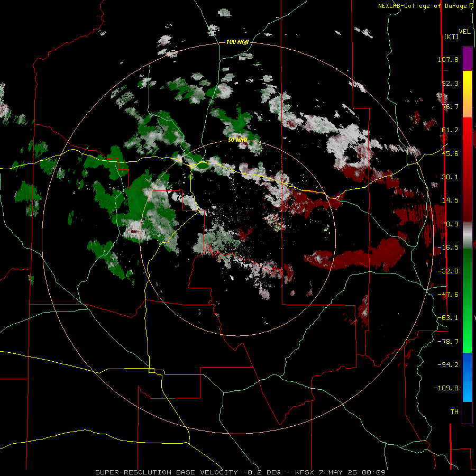Select the black TH segment of the color bar
476x476 pixels.
tap(467, 412)
